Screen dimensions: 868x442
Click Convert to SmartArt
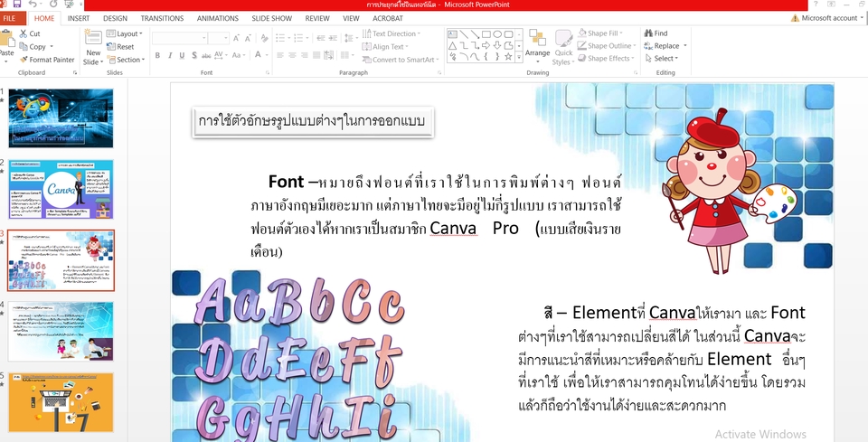401,60
